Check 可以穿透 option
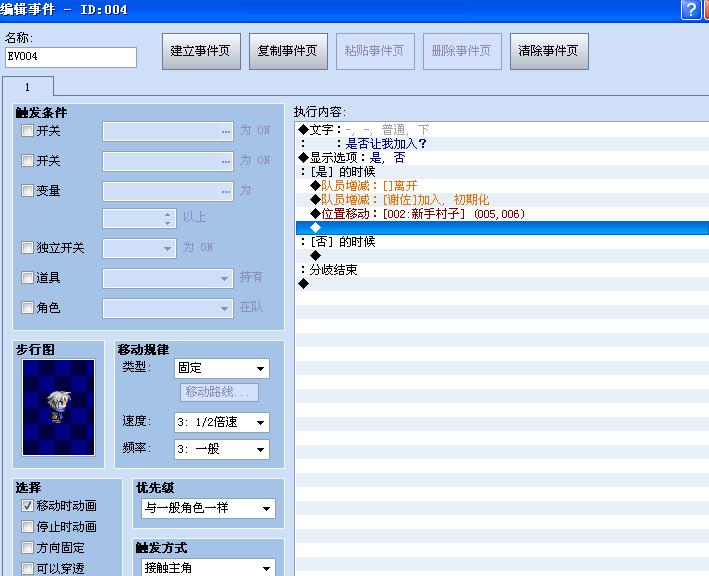 (x=28, y=568)
